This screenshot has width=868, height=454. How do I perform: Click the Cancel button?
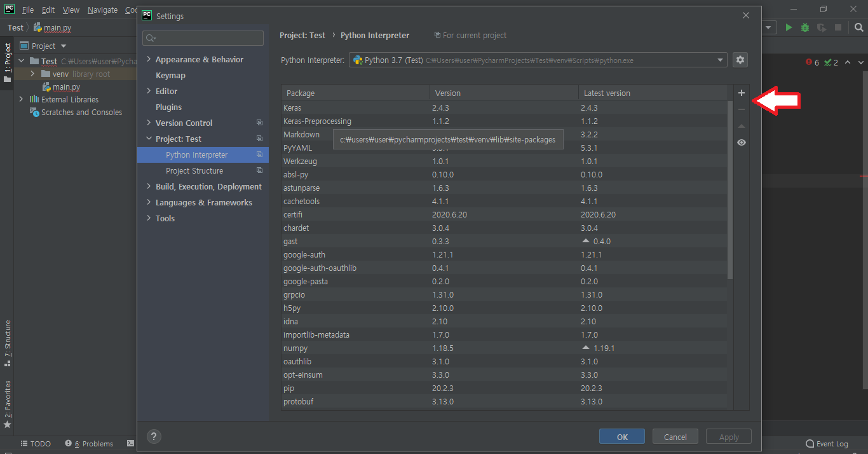coord(675,436)
